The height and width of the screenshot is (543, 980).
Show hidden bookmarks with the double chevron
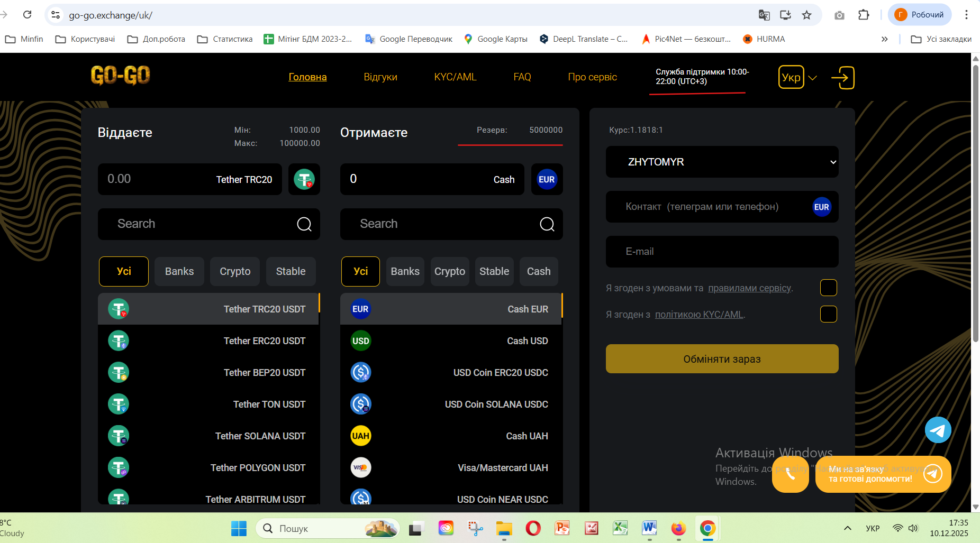coord(884,39)
